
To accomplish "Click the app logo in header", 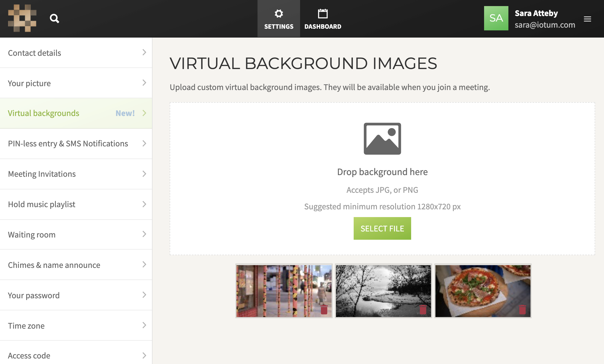I will (22, 18).
